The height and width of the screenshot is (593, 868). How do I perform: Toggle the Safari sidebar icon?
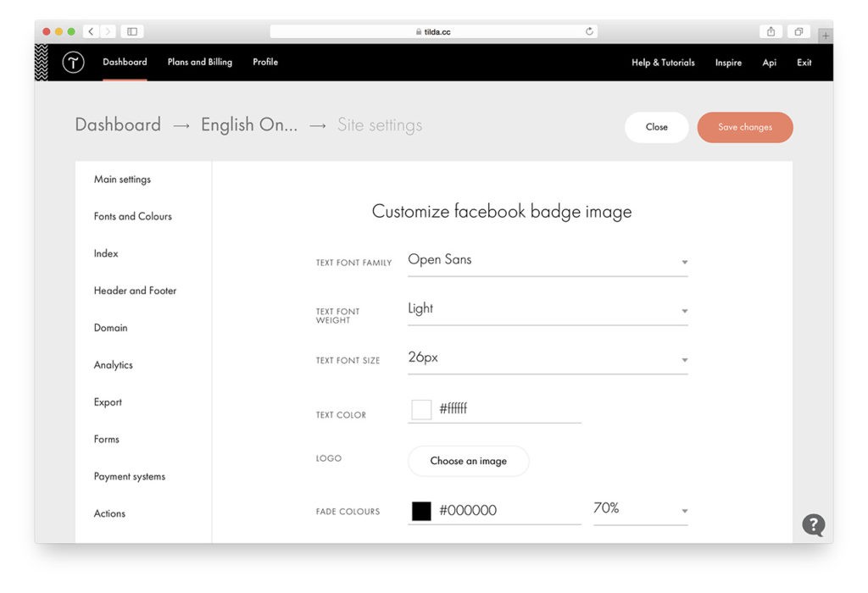(131, 31)
